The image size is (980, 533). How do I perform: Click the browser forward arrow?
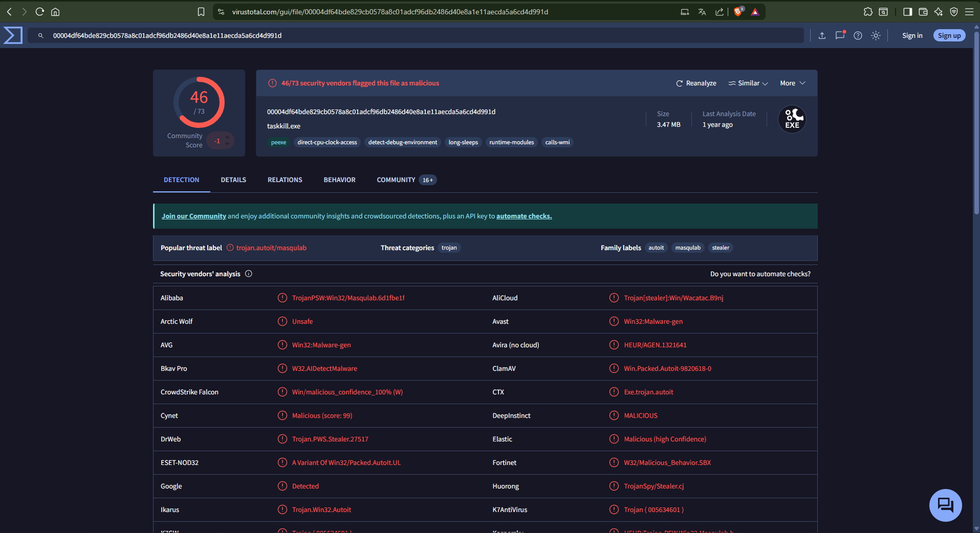[24, 11]
